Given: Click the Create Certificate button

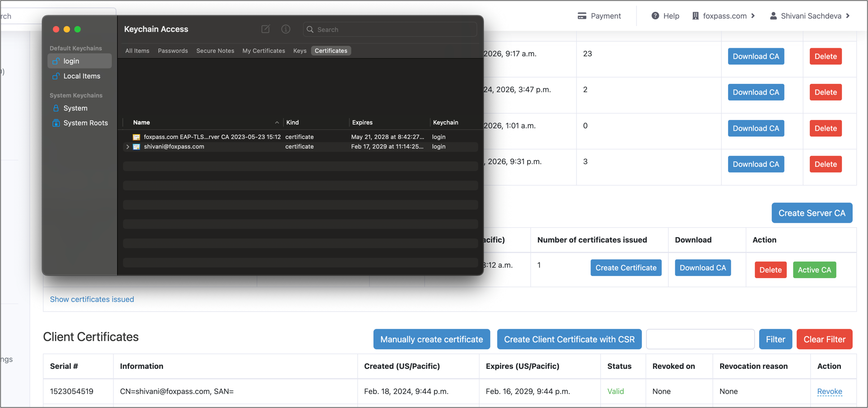Looking at the screenshot, I should click(626, 268).
